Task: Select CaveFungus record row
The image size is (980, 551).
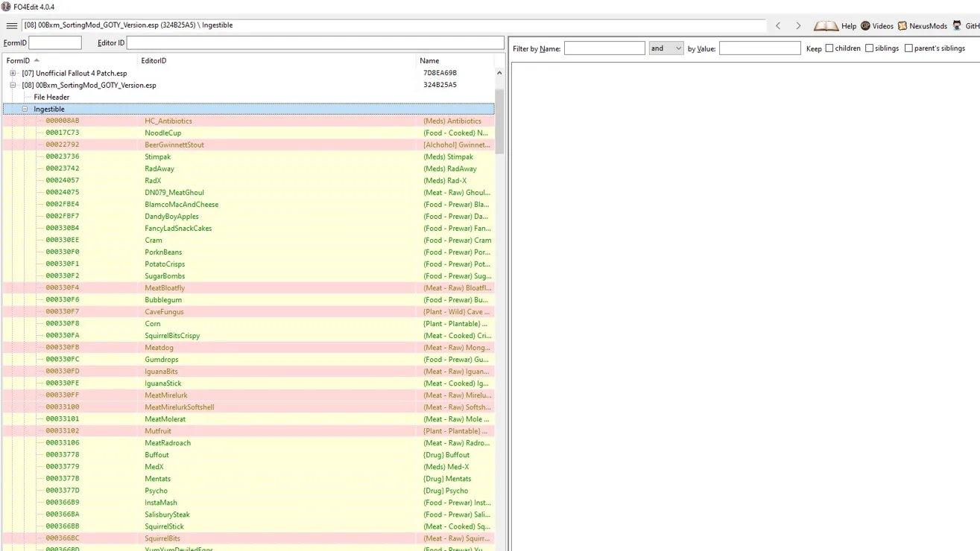Action: (248, 311)
